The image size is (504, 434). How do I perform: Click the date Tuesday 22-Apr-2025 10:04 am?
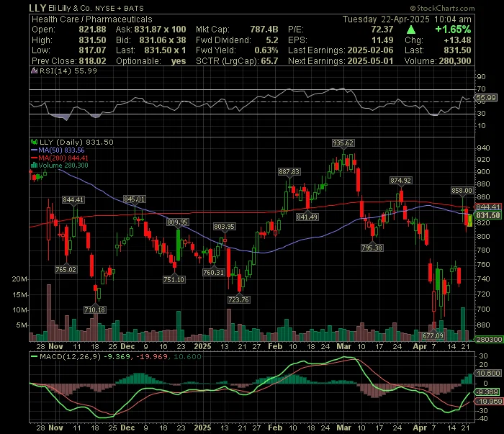407,19
